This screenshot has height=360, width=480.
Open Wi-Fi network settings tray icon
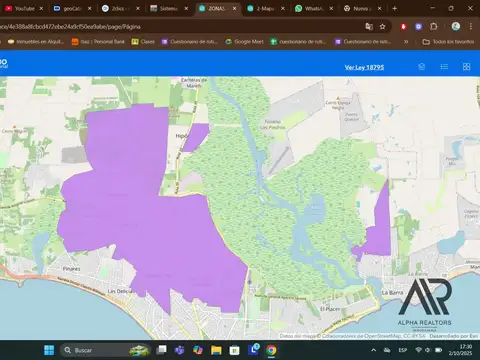(x=419, y=350)
